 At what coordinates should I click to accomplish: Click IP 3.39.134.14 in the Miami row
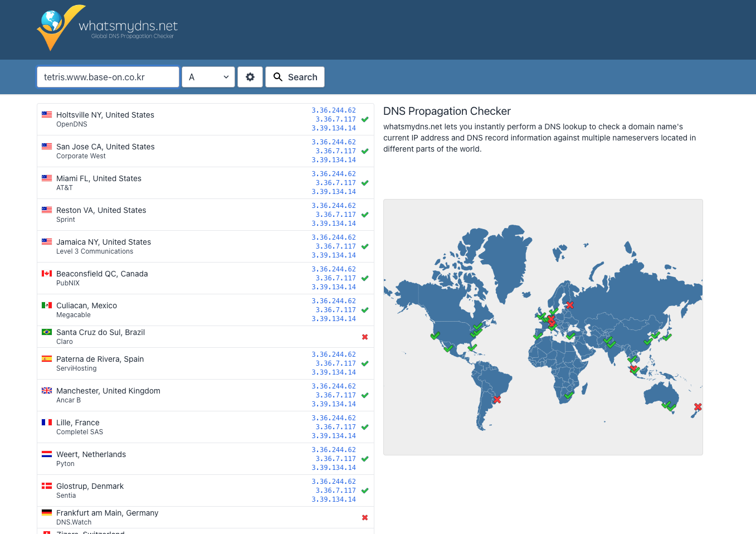tap(334, 192)
